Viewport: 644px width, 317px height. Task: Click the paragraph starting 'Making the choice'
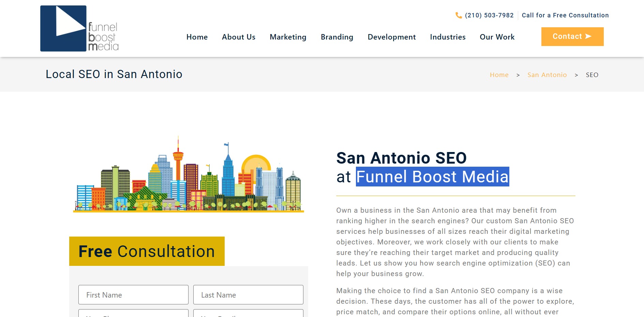click(x=455, y=301)
